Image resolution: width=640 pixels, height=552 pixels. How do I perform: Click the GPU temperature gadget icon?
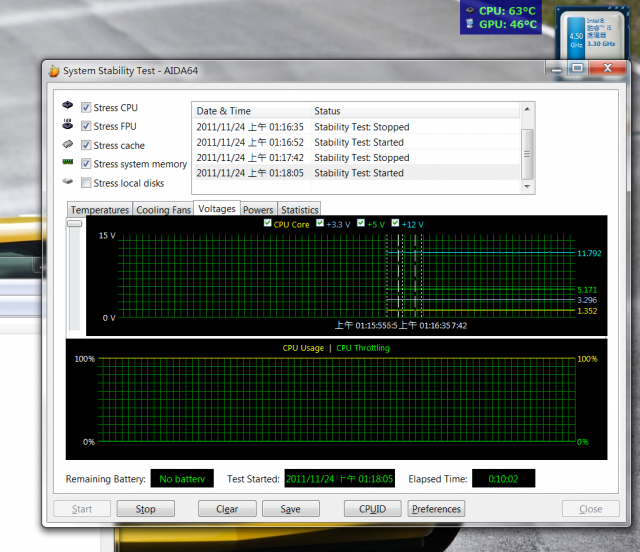tap(470, 24)
